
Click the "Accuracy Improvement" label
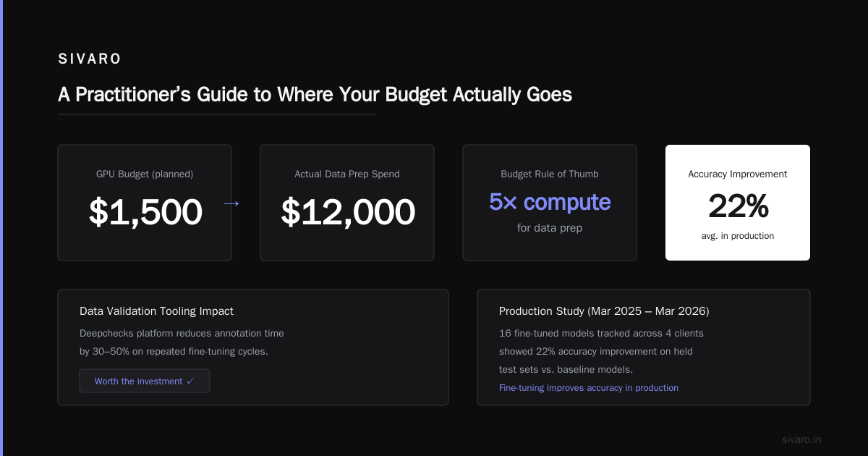click(x=738, y=174)
